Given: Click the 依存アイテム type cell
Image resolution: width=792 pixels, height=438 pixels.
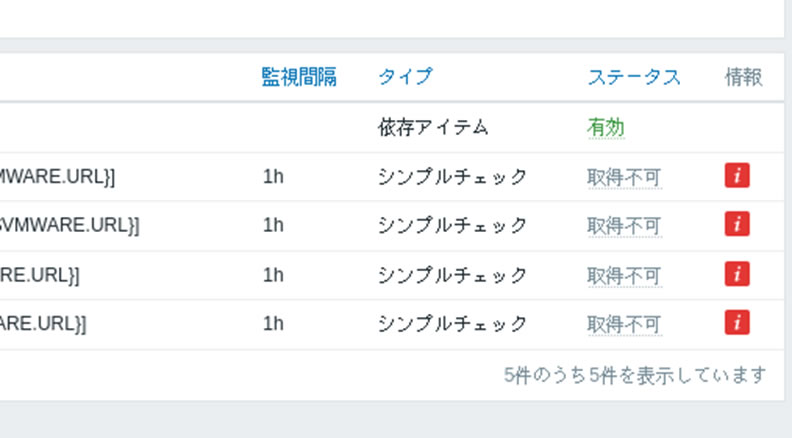Looking at the screenshot, I should click(433, 127).
